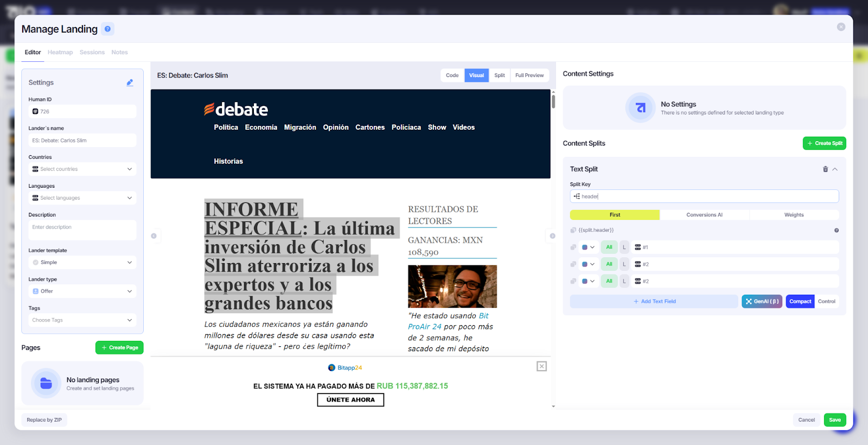Toggle the L button on row #1

click(x=624, y=247)
